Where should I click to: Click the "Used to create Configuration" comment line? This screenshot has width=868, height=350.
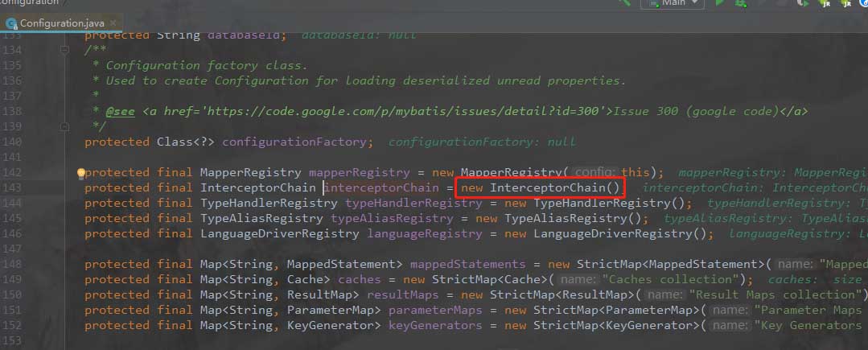(x=366, y=80)
